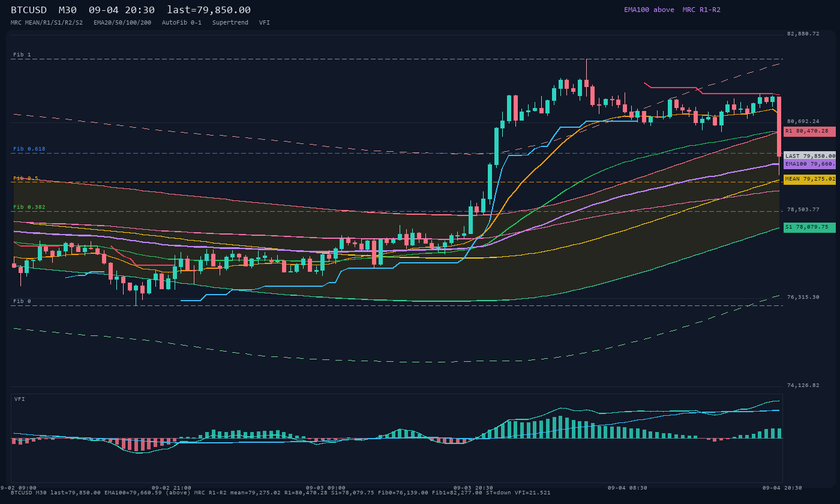Click the red R1 80,470.28 price tag

(809, 131)
